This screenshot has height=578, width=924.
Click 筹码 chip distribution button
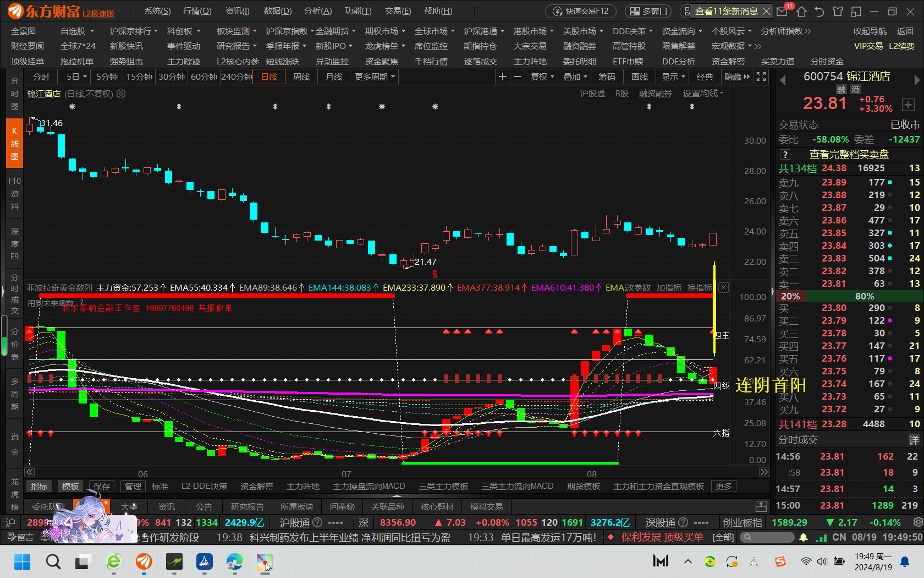pyautogui.click(x=607, y=77)
